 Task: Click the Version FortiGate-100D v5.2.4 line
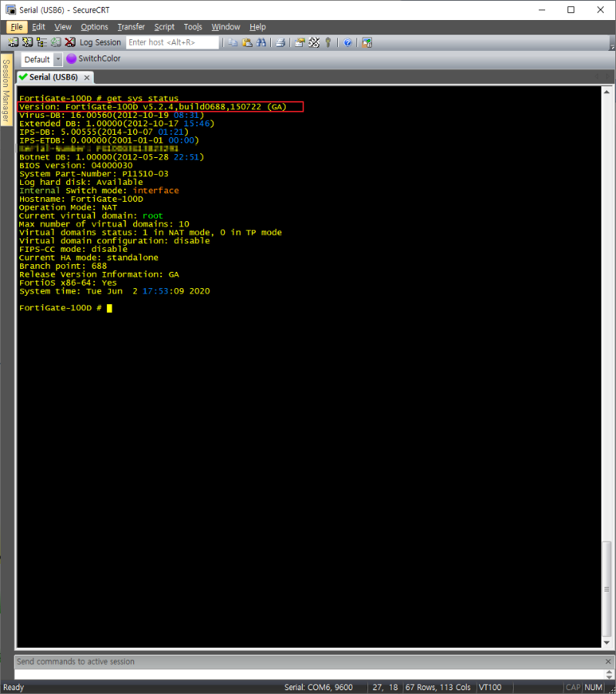pyautogui.click(x=152, y=106)
